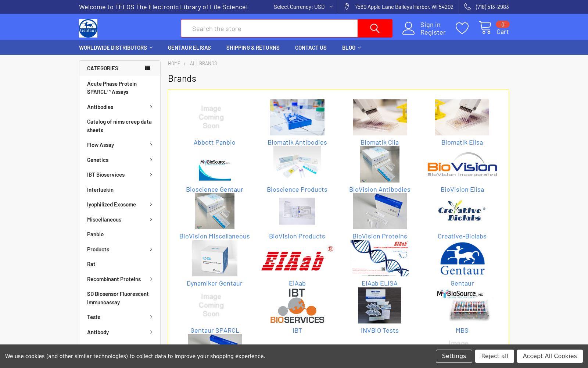
Task: Click the Cart text link
Action: [502, 32]
